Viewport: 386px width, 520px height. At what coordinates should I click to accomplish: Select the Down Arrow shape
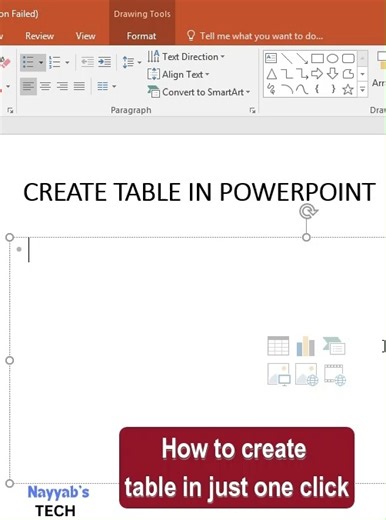[332, 74]
